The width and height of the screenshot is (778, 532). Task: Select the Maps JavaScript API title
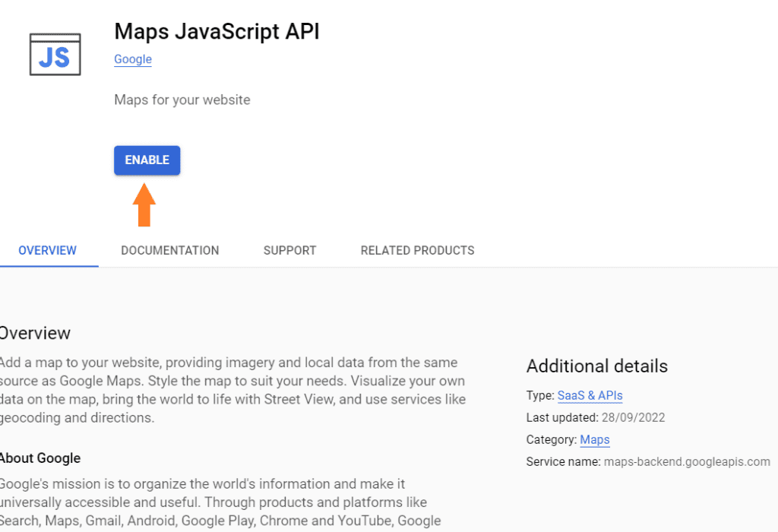click(x=217, y=31)
